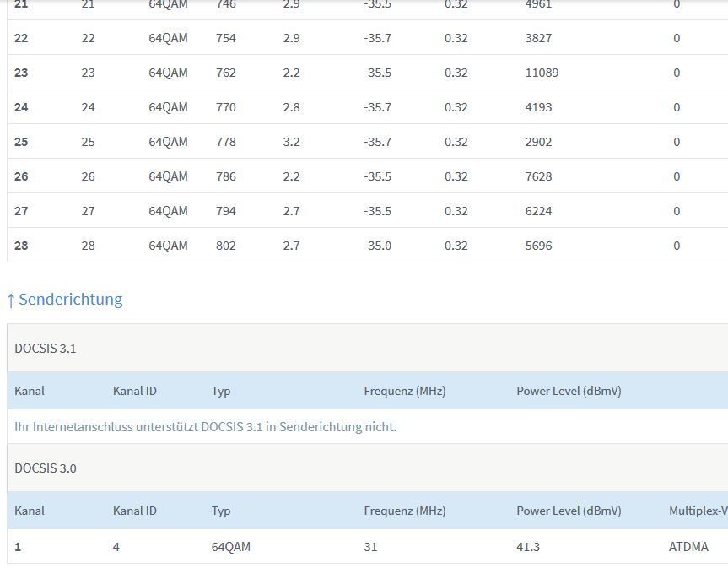Click bold channel number 24
Image resolution: width=728 pixels, height=579 pixels.
21,107
